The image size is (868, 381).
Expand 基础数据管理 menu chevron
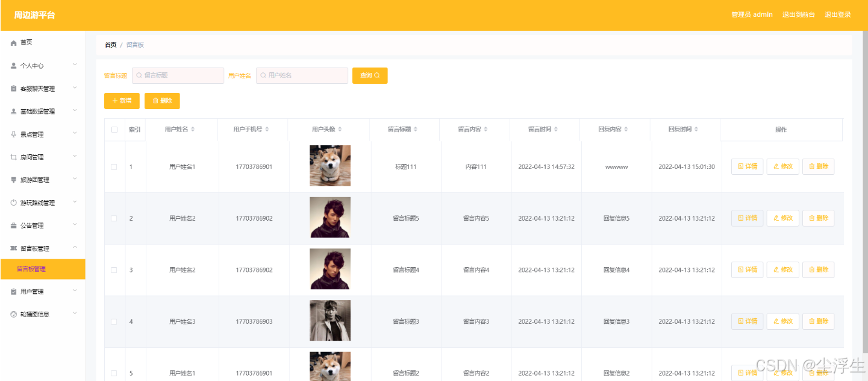[x=75, y=110]
